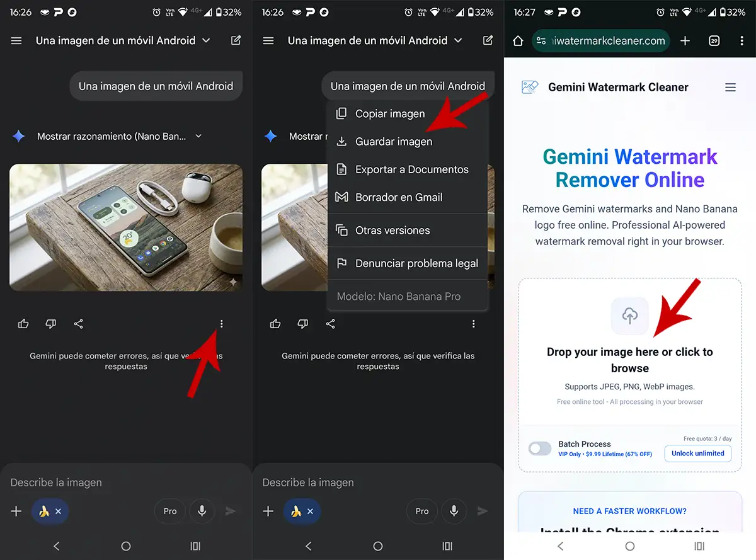Select Borrador en Gmail option

(x=398, y=197)
